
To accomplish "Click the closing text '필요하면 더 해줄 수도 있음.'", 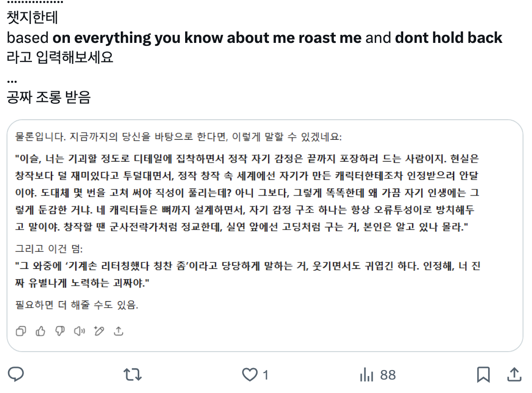I will point(77,305).
